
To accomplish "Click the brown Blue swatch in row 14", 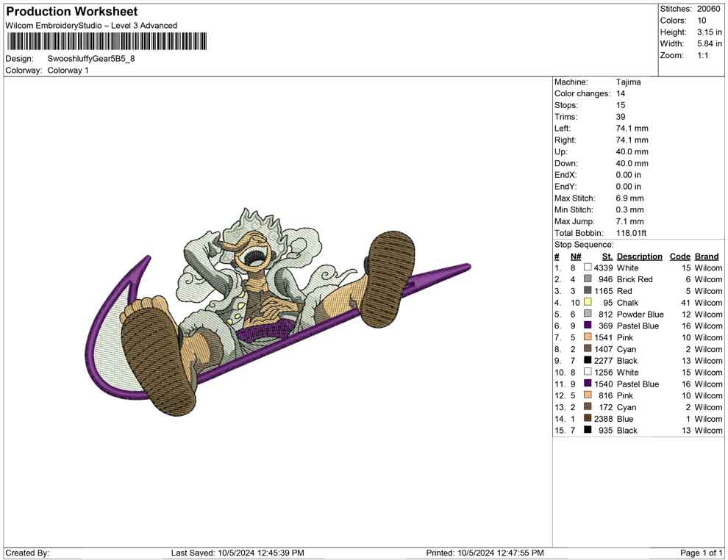I will point(588,418).
